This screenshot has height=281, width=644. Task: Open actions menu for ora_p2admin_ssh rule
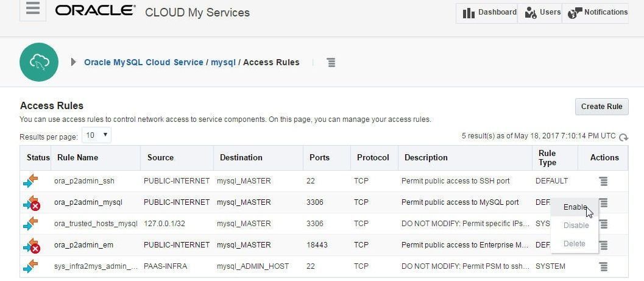coord(603,181)
